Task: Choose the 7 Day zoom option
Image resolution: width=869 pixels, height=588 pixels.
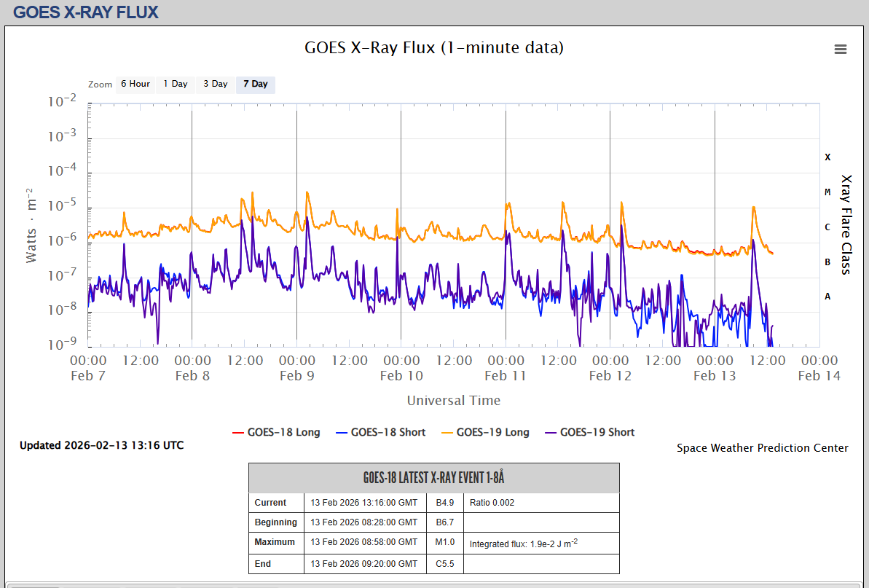Action: tap(255, 85)
